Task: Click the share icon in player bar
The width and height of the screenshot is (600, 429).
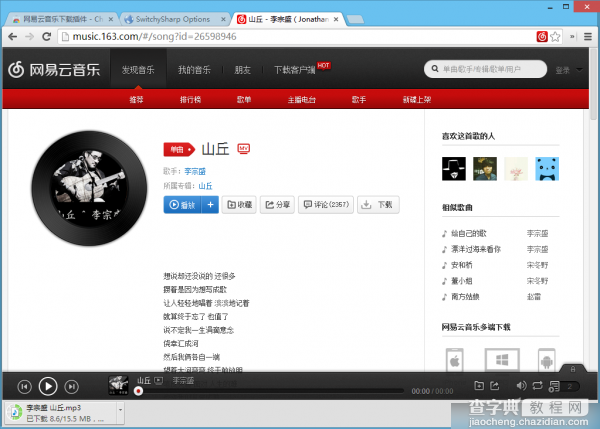Action: (x=495, y=386)
